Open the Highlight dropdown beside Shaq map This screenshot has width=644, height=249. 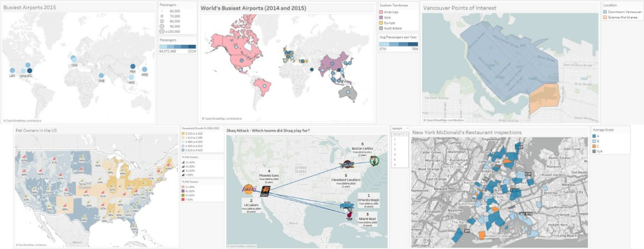click(x=399, y=135)
